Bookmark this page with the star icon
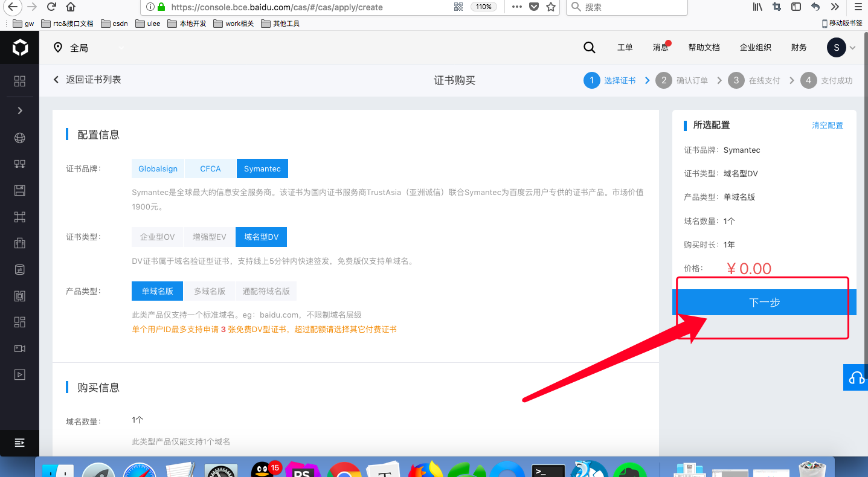The image size is (868, 477). point(550,7)
